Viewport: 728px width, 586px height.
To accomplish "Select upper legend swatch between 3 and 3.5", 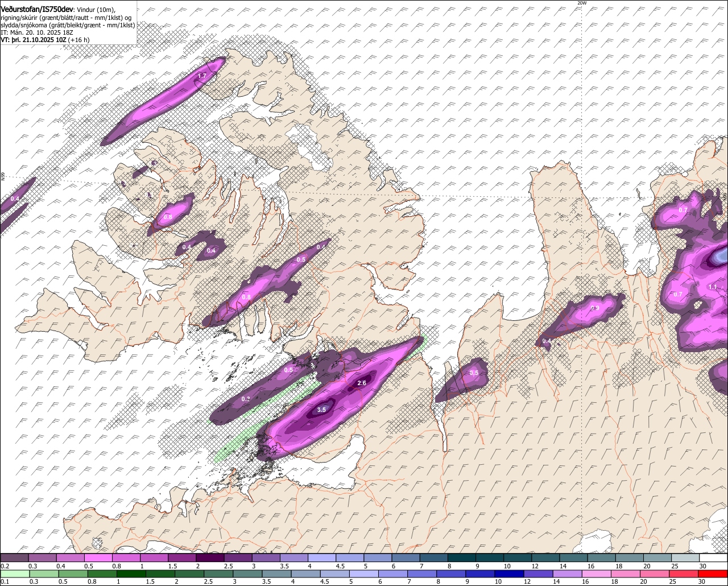I will pos(266,558).
